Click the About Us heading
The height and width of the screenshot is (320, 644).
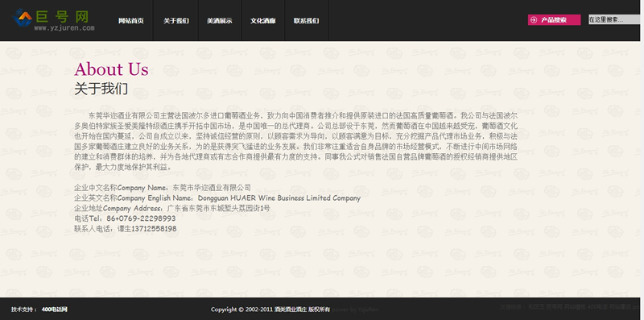click(x=111, y=69)
